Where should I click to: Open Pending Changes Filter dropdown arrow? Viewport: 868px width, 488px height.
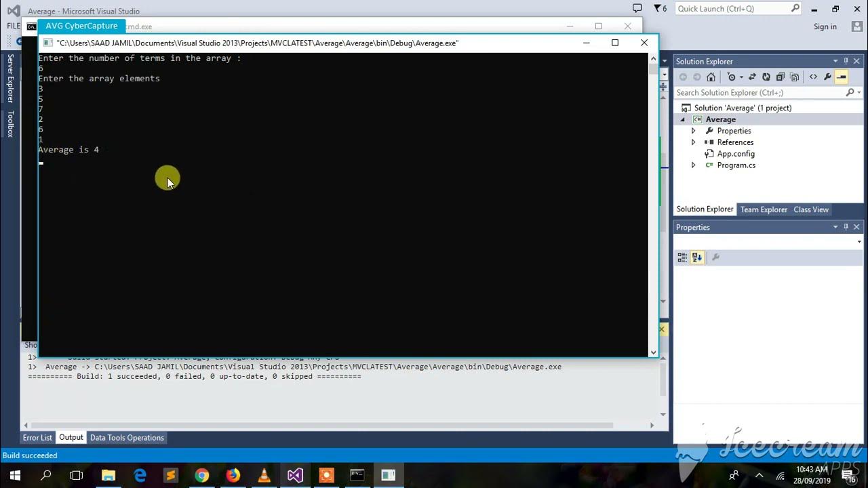(741, 77)
